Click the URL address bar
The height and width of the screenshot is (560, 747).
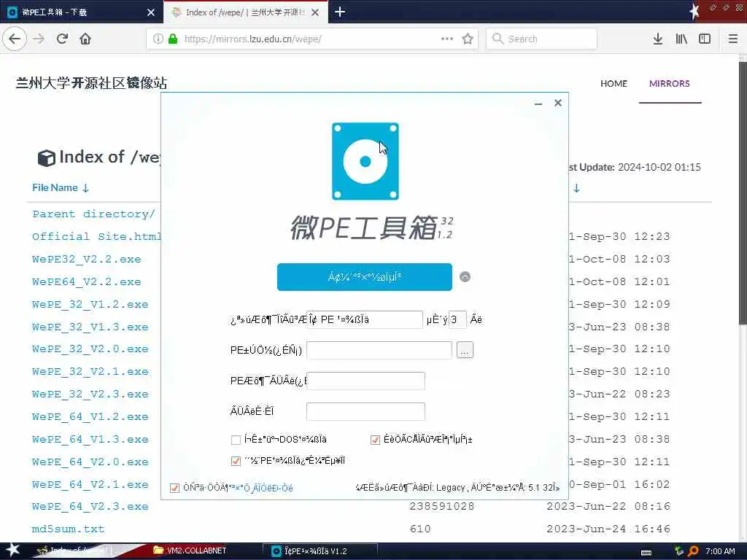[x=311, y=39]
